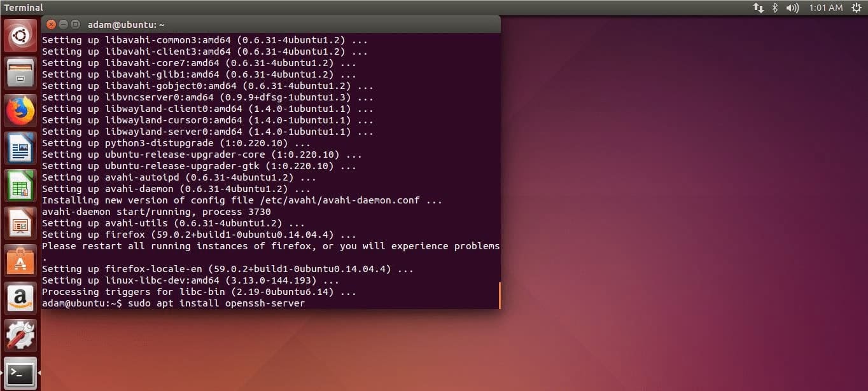Viewport: 868px width, 391px height.
Task: Click the 'Please restart all running instances' line
Action: point(270,246)
